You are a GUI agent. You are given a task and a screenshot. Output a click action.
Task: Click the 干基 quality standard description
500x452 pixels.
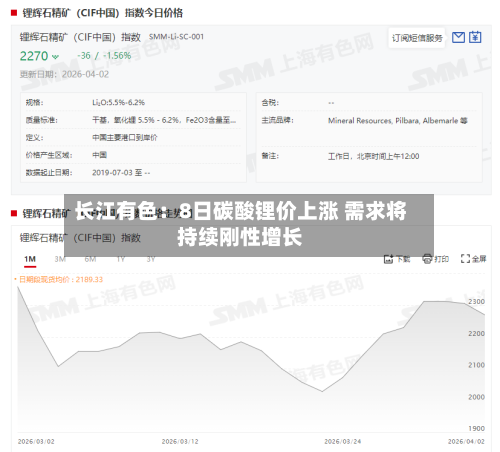coord(164,120)
